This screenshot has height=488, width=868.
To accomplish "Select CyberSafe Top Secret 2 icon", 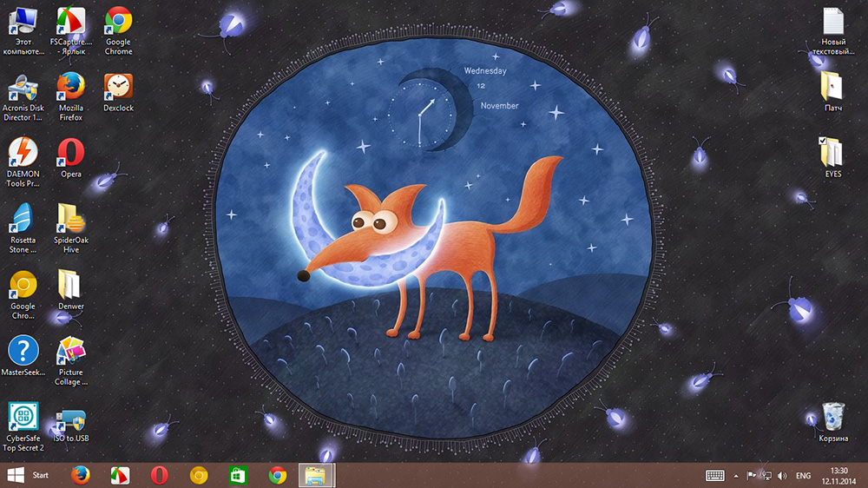I will click(23, 427).
